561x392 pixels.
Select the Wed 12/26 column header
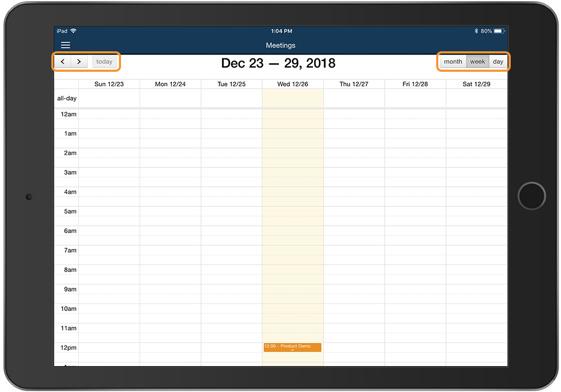(x=293, y=84)
